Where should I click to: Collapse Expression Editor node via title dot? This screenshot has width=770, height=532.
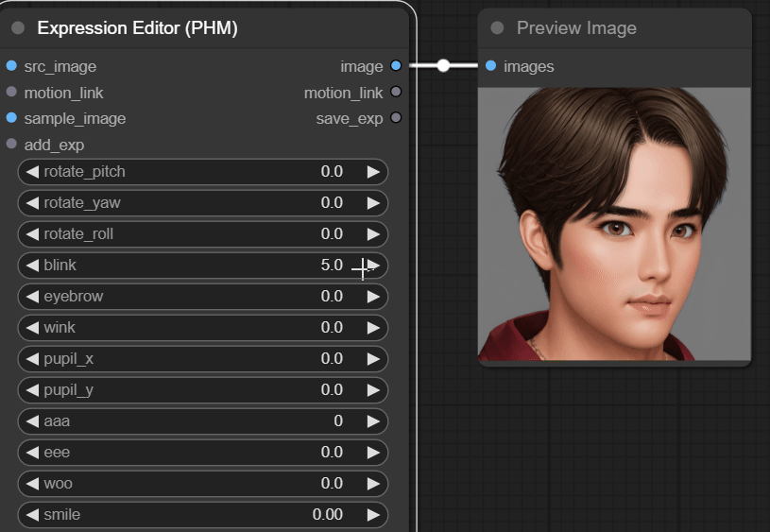pyautogui.click(x=18, y=28)
